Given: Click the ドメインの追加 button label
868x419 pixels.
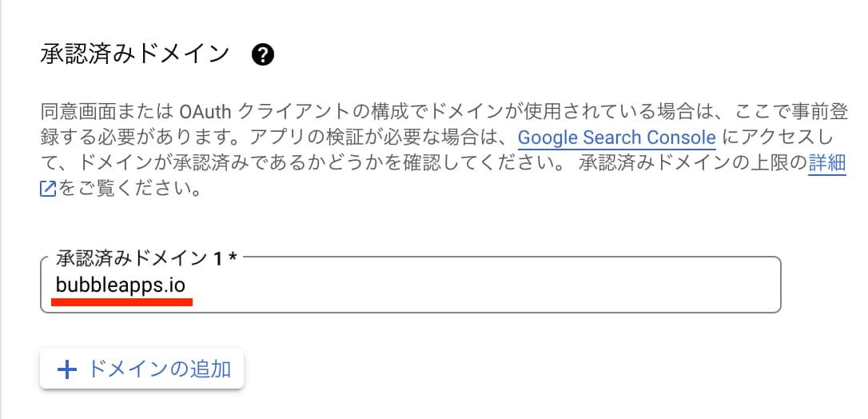Looking at the screenshot, I should pyautogui.click(x=159, y=369).
